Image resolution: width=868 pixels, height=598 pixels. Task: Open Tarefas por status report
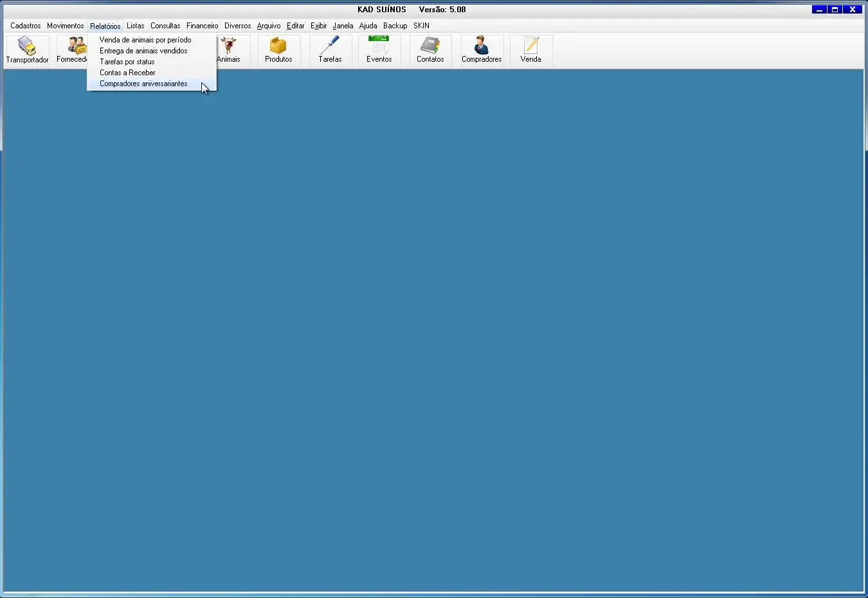127,62
